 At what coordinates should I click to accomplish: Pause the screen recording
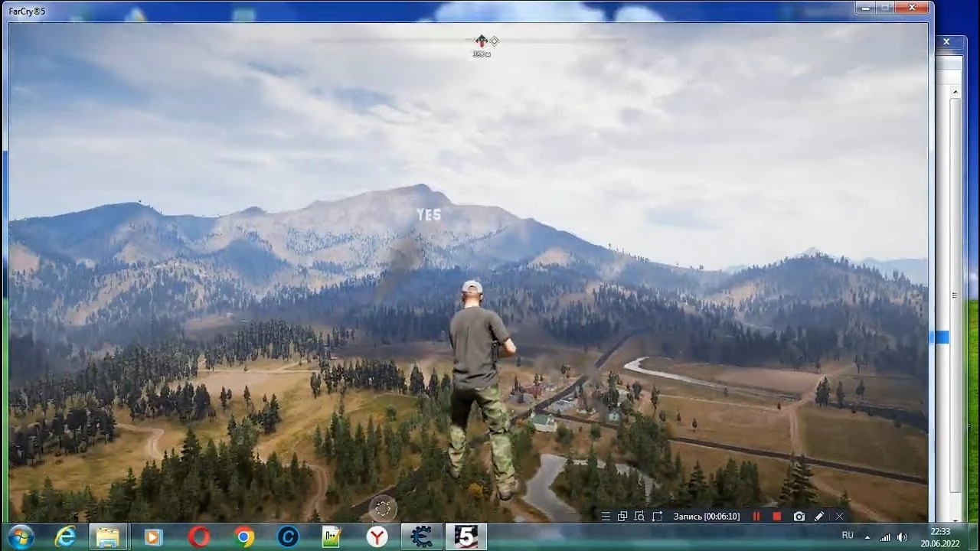(x=757, y=516)
